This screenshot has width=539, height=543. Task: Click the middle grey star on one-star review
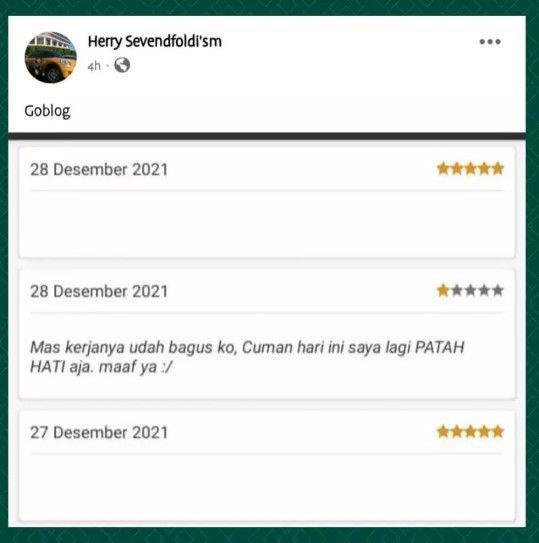(x=470, y=291)
